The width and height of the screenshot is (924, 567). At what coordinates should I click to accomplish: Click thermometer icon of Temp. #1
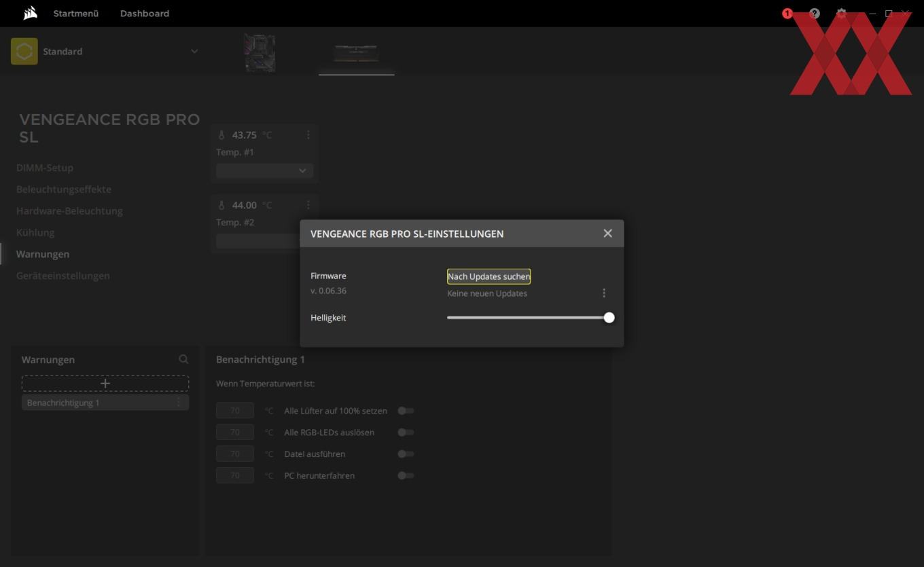point(221,135)
